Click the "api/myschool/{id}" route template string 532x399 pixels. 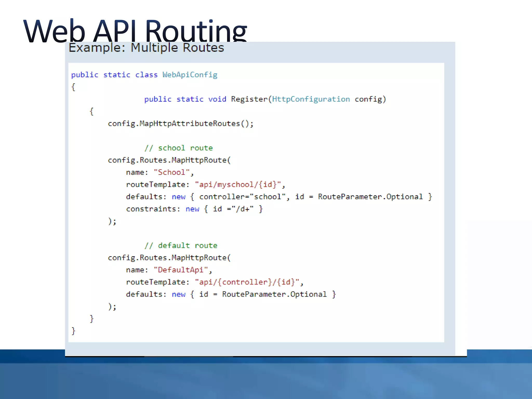tap(238, 185)
